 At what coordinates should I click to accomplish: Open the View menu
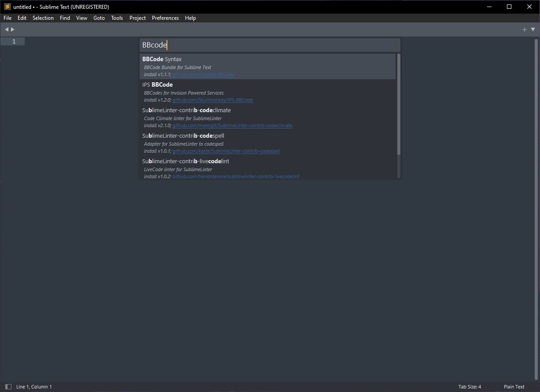81,18
